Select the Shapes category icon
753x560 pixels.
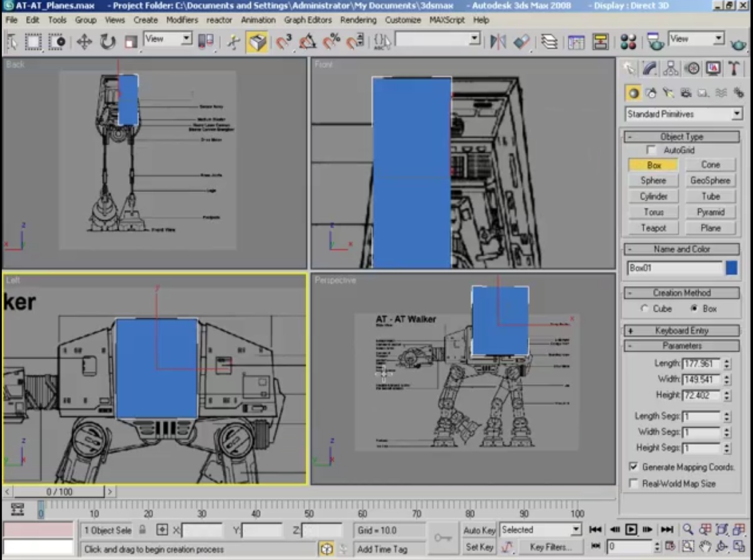pos(651,93)
